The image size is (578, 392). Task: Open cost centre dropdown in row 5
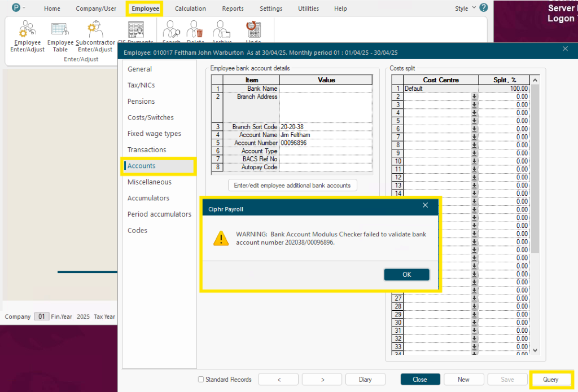point(474,121)
